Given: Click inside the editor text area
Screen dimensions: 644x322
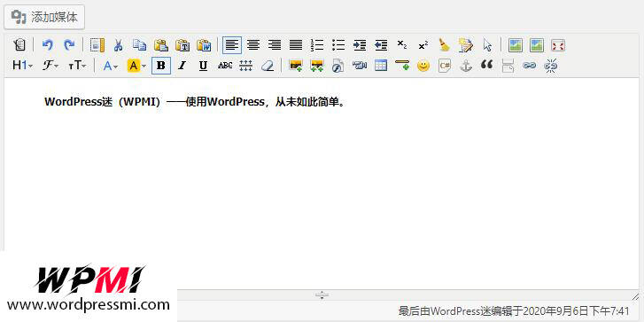Looking at the screenshot, I should pyautogui.click(x=322, y=183).
